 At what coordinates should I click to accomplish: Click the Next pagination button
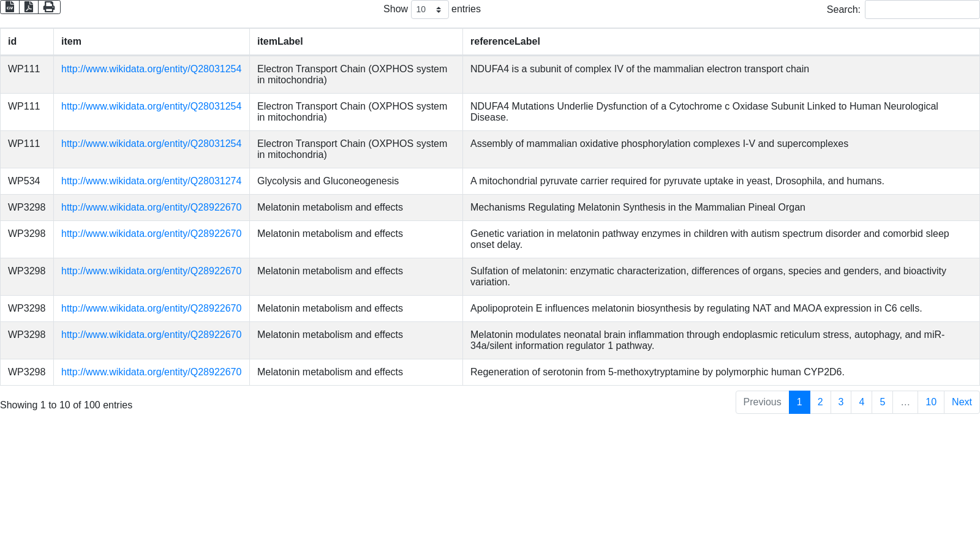pyautogui.click(x=962, y=402)
